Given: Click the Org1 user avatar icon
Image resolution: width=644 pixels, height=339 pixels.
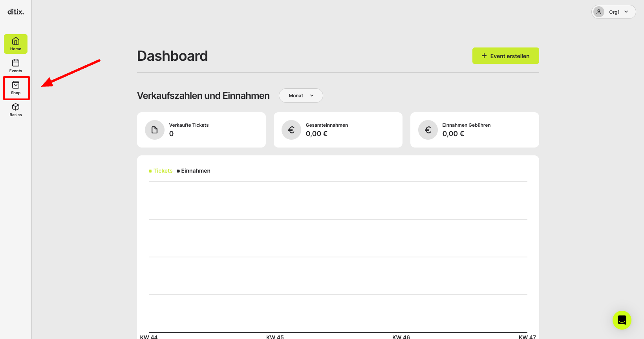Looking at the screenshot, I should pos(599,12).
